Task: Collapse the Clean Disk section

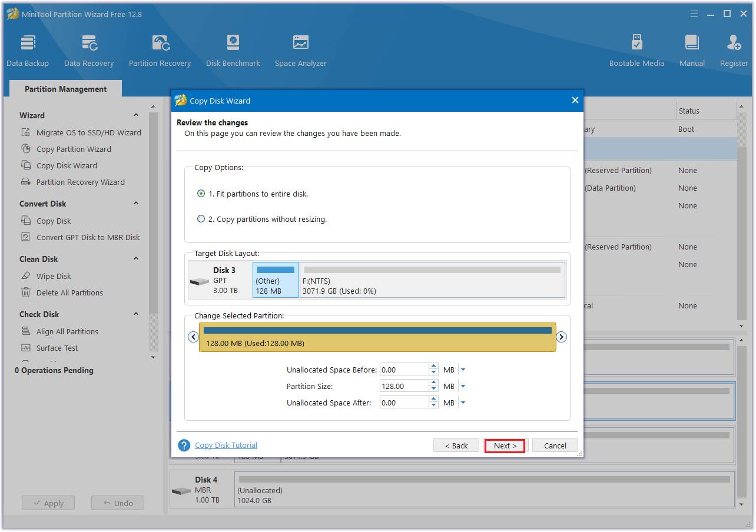Action: (136, 259)
